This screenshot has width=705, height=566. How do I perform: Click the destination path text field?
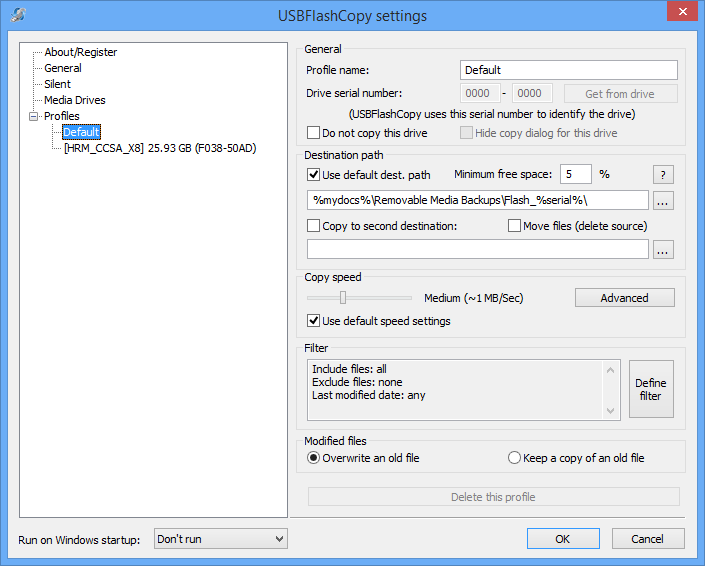(477, 200)
